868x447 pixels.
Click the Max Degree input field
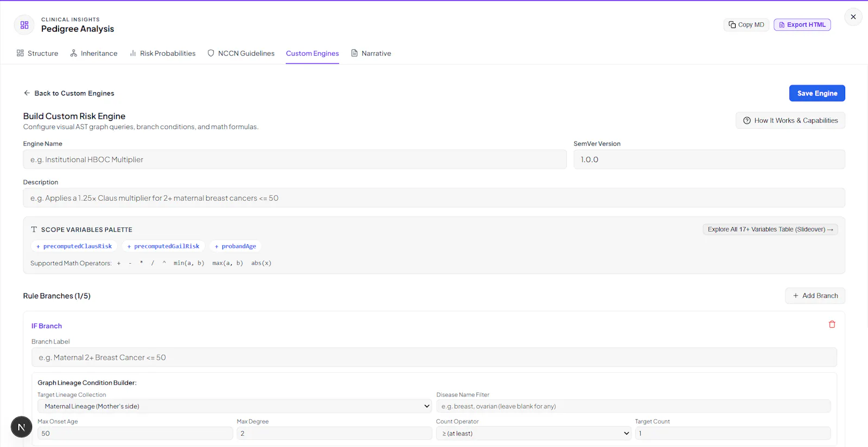click(334, 433)
